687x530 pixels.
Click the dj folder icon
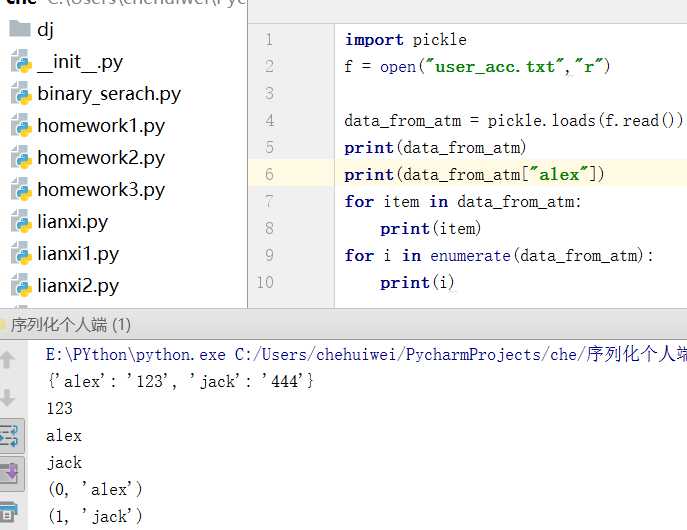pos(20,29)
